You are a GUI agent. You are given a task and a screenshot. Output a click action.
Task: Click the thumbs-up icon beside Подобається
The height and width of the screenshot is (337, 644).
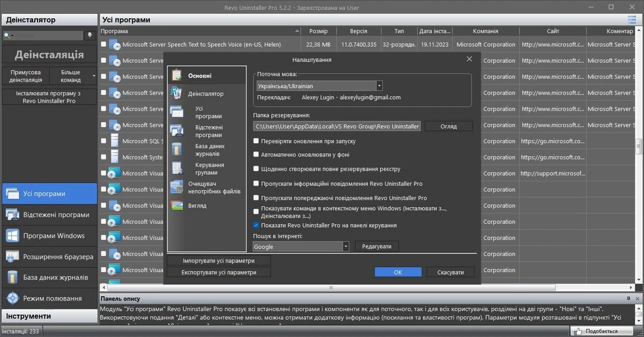pos(578,332)
